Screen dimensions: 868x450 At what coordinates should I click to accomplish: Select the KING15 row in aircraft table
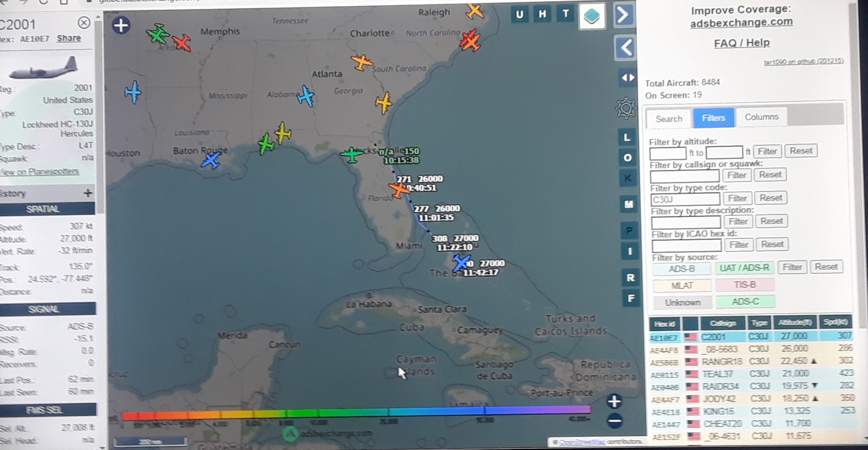(x=753, y=411)
